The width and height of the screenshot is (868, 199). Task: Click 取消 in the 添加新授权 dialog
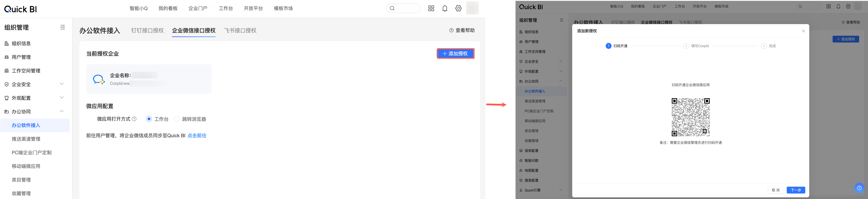(x=776, y=190)
